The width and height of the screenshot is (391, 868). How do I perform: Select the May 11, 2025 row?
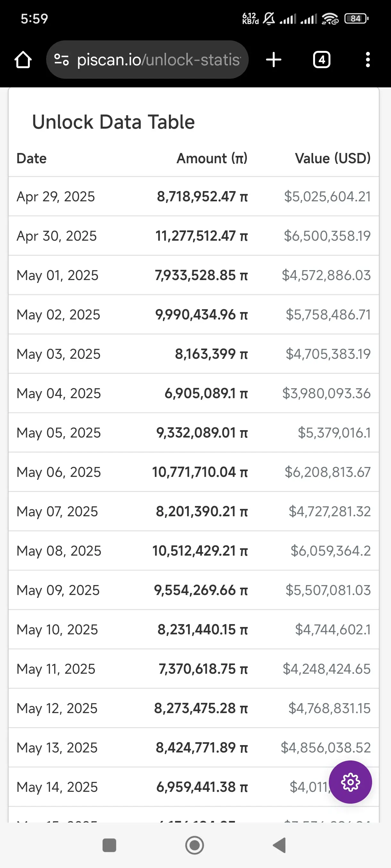(x=194, y=669)
